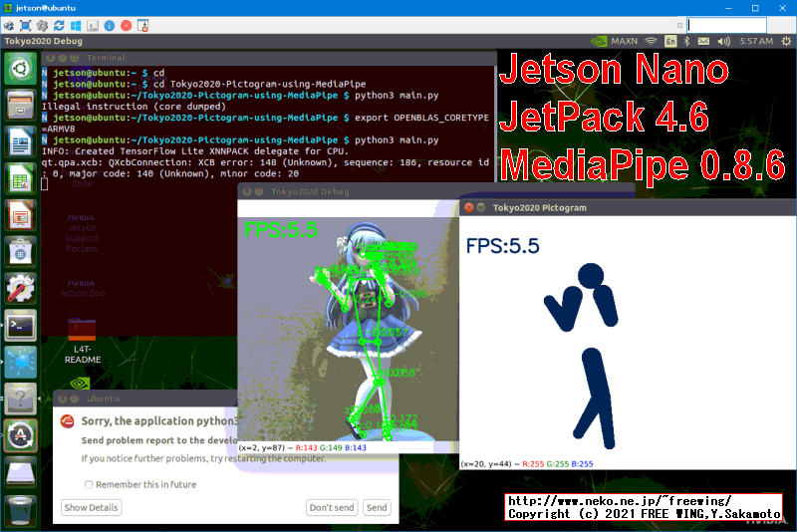Open the Ubuntu Dash search launcher

21,70
